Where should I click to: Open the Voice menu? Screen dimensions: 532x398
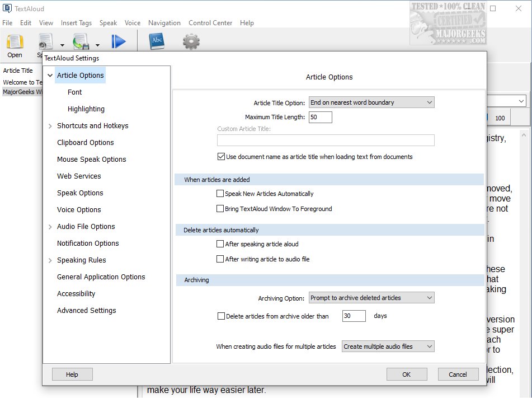click(x=133, y=23)
